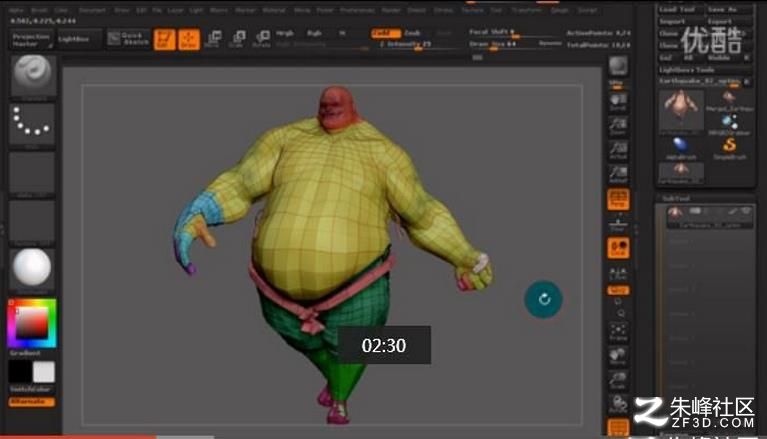Click the Scroll canvas icon
The image size is (767, 439).
[618, 102]
